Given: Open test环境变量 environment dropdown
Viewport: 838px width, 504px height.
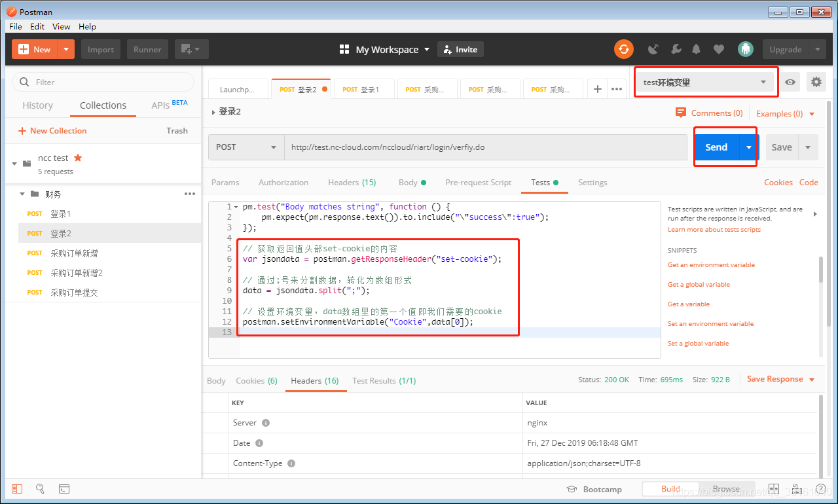Looking at the screenshot, I should tap(704, 82).
